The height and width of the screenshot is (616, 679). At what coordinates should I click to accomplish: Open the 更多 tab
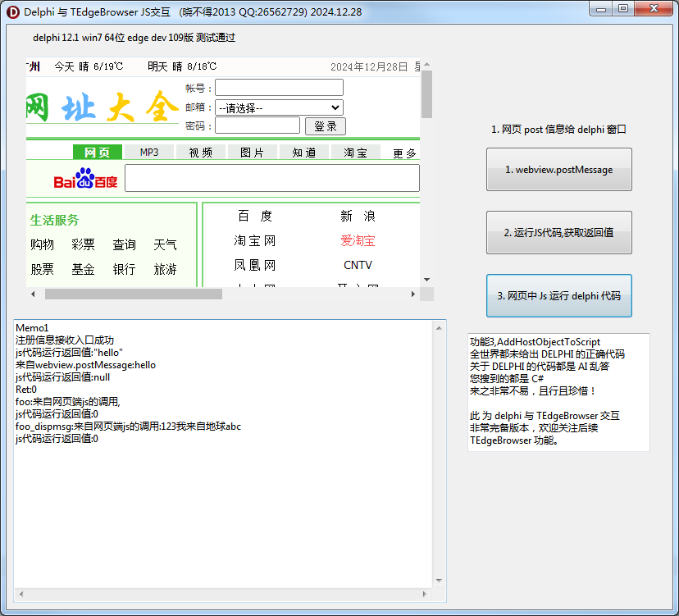tap(403, 152)
